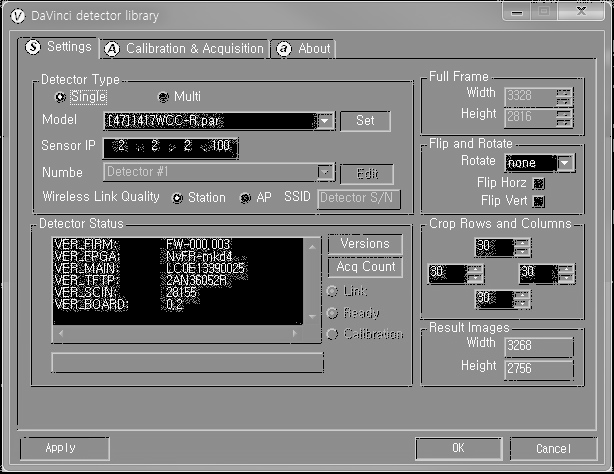This screenshot has height=474, width=614.
Task: Open the About tab
Action: [303, 49]
